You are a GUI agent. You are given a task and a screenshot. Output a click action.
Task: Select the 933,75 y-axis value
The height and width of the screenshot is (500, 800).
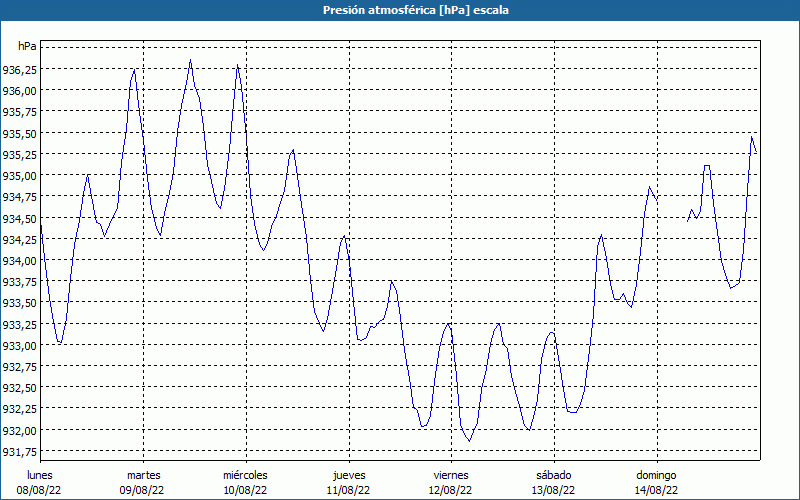click(19, 282)
